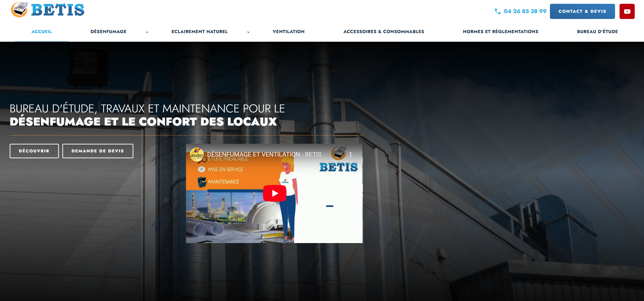The height and width of the screenshot is (301, 644).
Task: Click the Demande de Devis button
Action: click(98, 151)
